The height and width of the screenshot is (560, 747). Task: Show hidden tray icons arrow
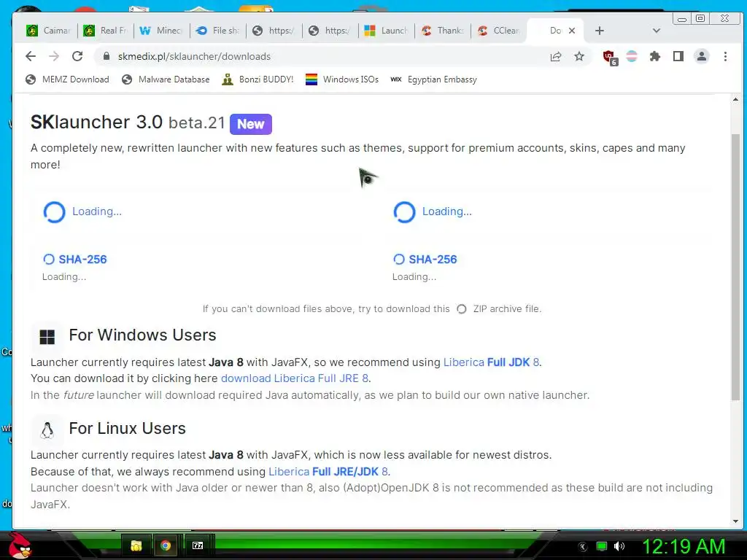(x=583, y=547)
